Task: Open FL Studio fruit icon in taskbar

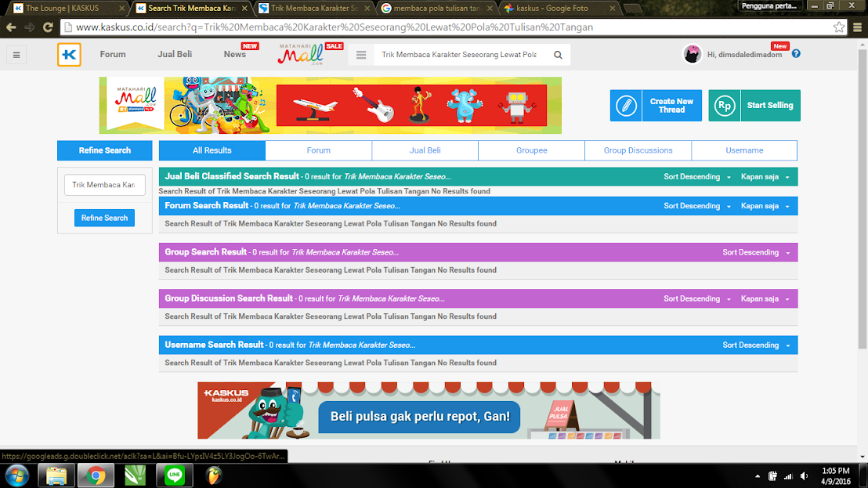Action: click(x=214, y=475)
